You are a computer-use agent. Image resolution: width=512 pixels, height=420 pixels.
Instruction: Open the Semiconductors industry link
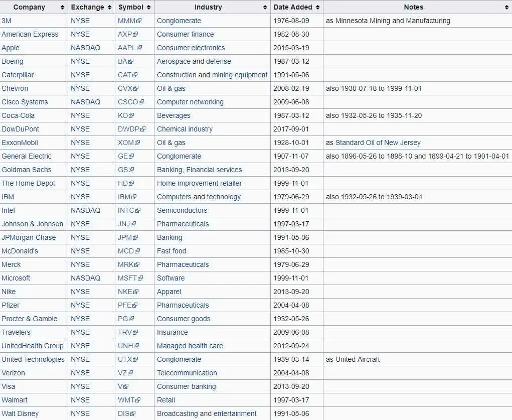pos(182,210)
